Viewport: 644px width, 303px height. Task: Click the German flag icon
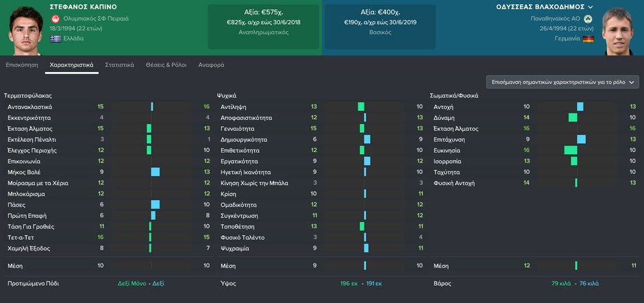589,38
